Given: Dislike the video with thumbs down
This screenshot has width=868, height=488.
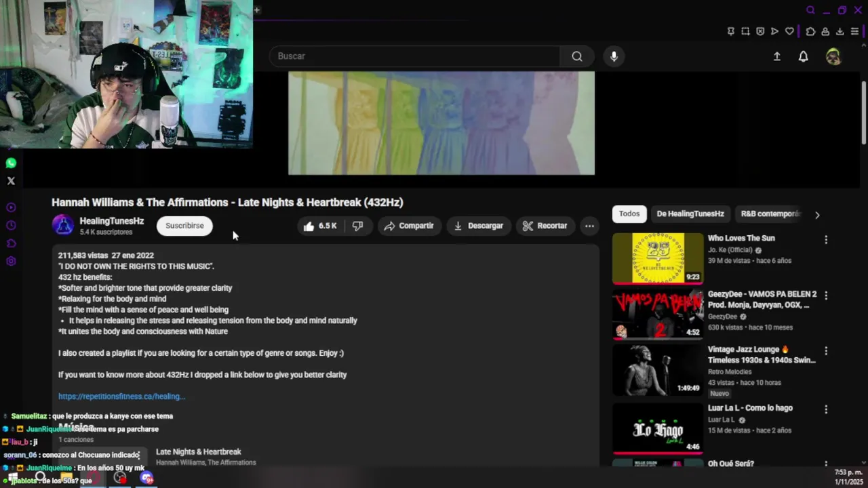Looking at the screenshot, I should coord(357,226).
